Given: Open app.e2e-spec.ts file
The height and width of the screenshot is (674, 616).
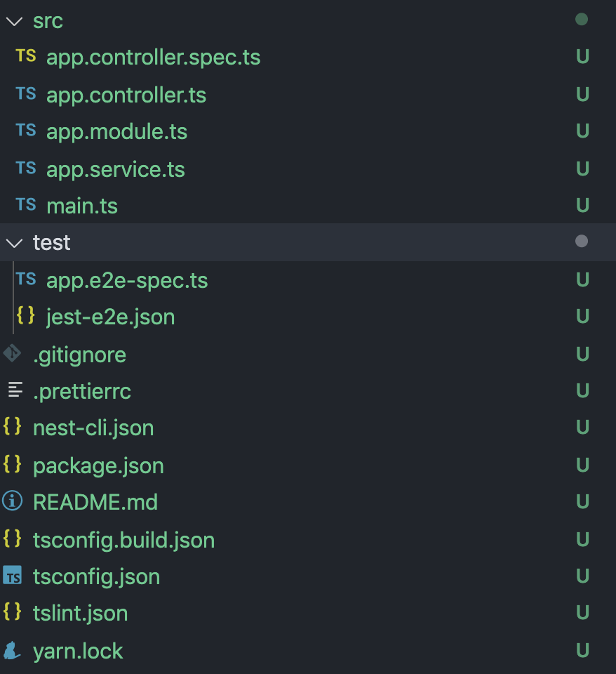Looking at the screenshot, I should (x=127, y=280).
